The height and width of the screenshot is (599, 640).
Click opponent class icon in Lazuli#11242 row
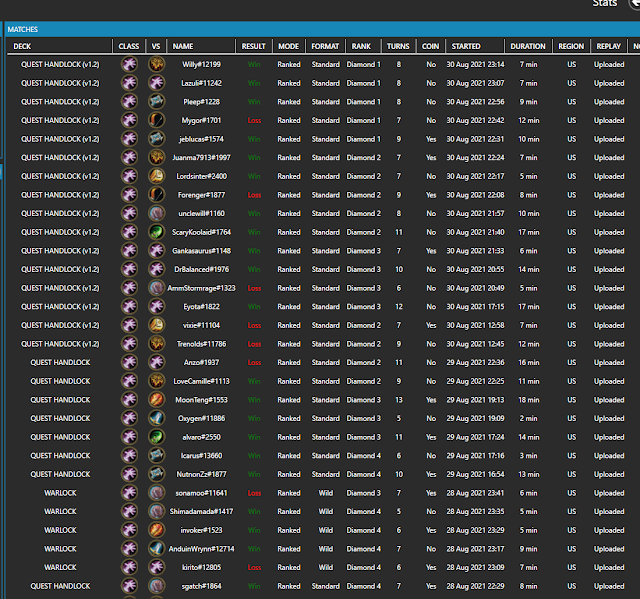156,83
